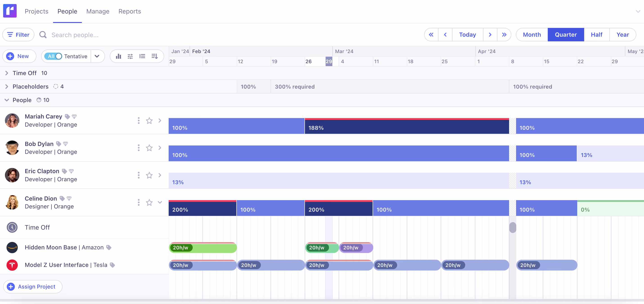Star Bob Dylan as a favorite
Screen dimensions: 644x304
pyautogui.click(x=149, y=148)
